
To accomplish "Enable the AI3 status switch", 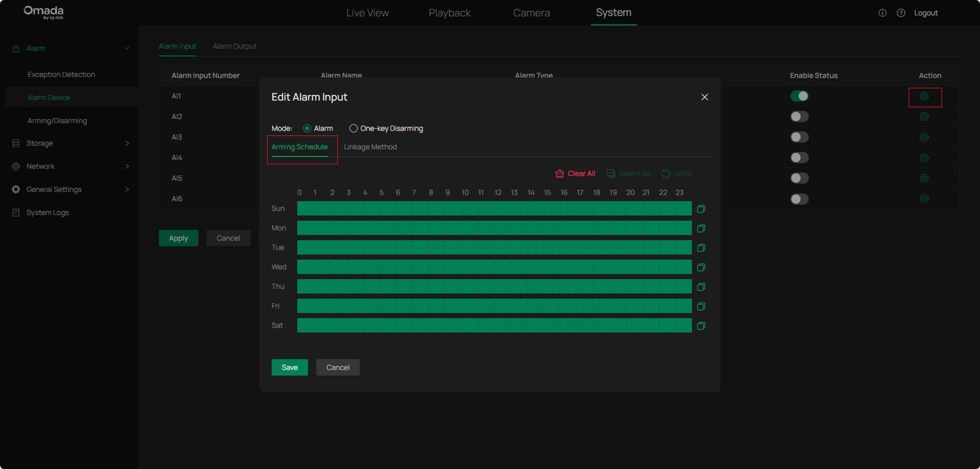I will (799, 137).
